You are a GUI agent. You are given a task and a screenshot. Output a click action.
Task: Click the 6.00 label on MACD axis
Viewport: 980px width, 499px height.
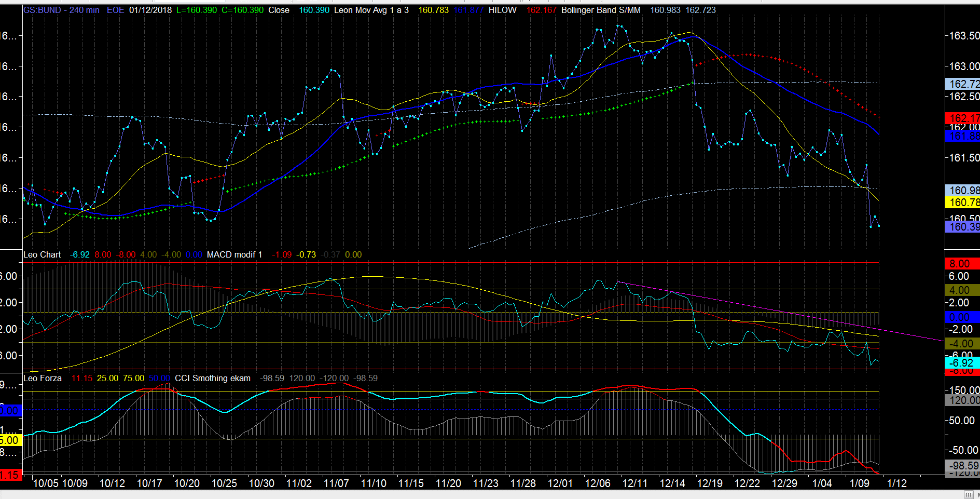[x=959, y=276]
